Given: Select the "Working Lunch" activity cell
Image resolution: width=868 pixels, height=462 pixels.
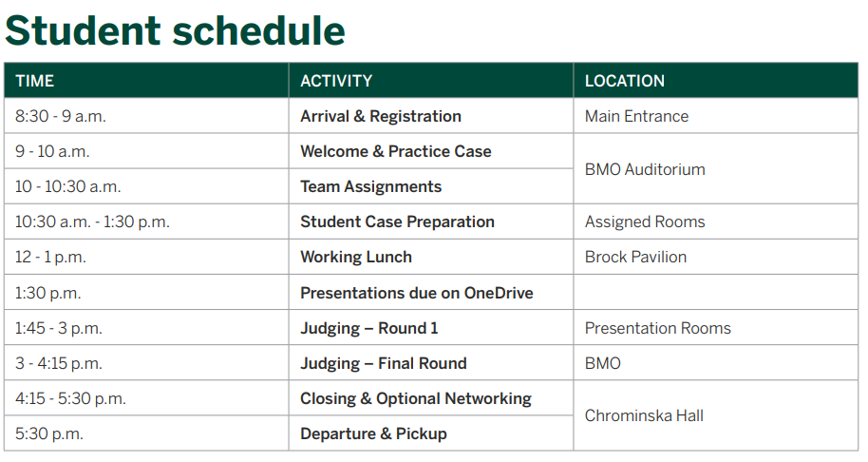Looking at the screenshot, I should point(356,257).
